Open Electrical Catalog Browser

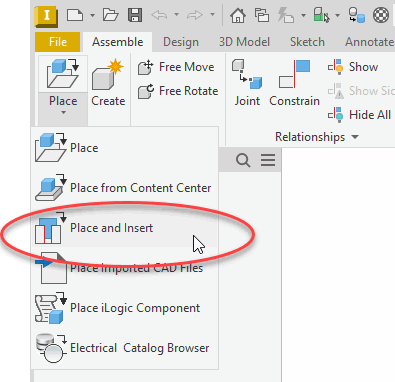pos(125,348)
